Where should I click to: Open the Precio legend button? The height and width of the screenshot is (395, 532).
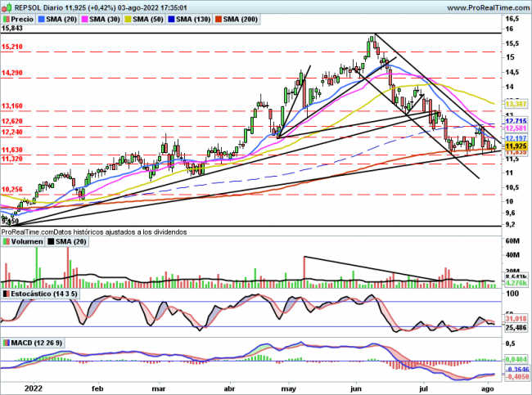(x=19, y=20)
